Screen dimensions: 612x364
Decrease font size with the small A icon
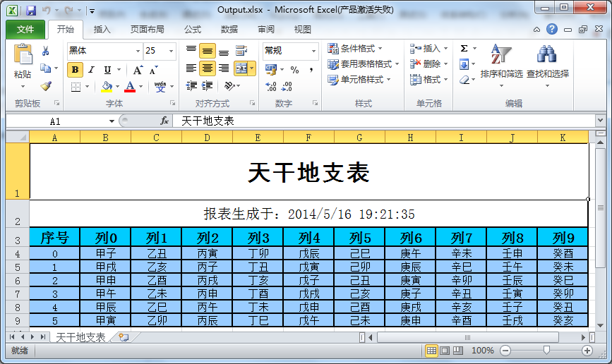coord(154,71)
